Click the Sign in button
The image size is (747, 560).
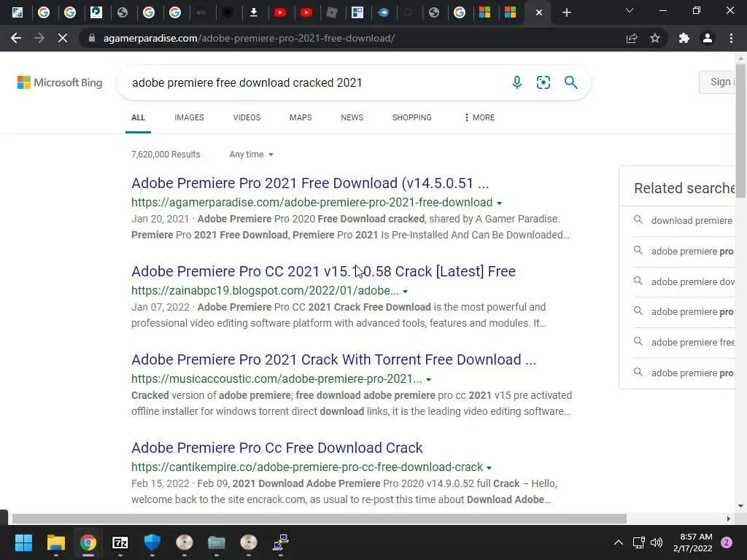717,82
